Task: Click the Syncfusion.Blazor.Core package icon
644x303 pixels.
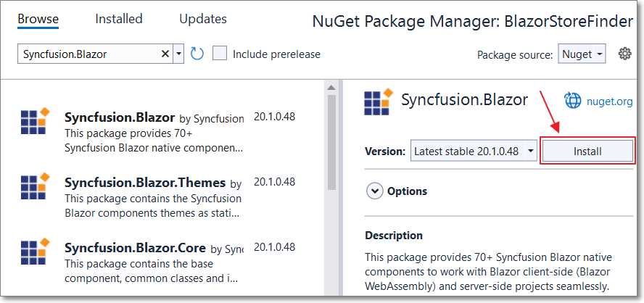Action: [35, 251]
